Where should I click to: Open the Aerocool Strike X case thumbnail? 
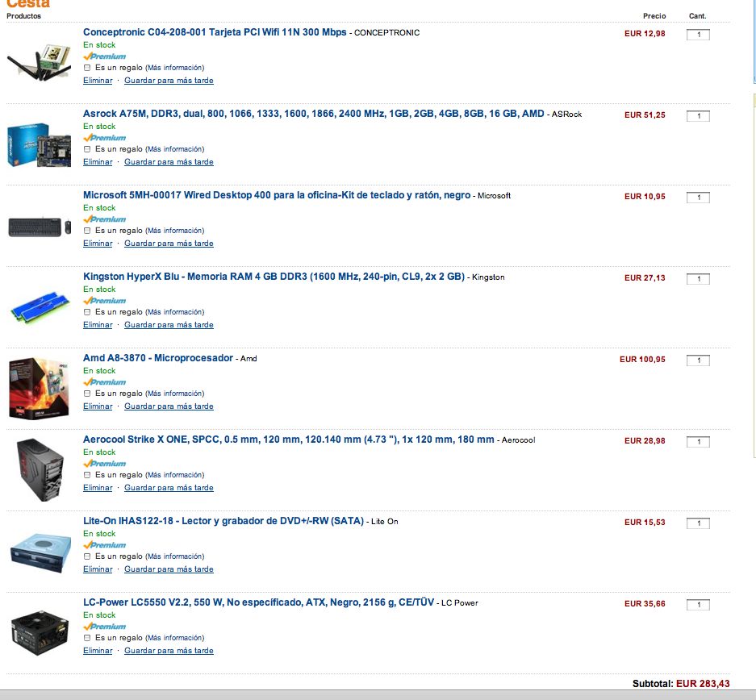[x=40, y=469]
